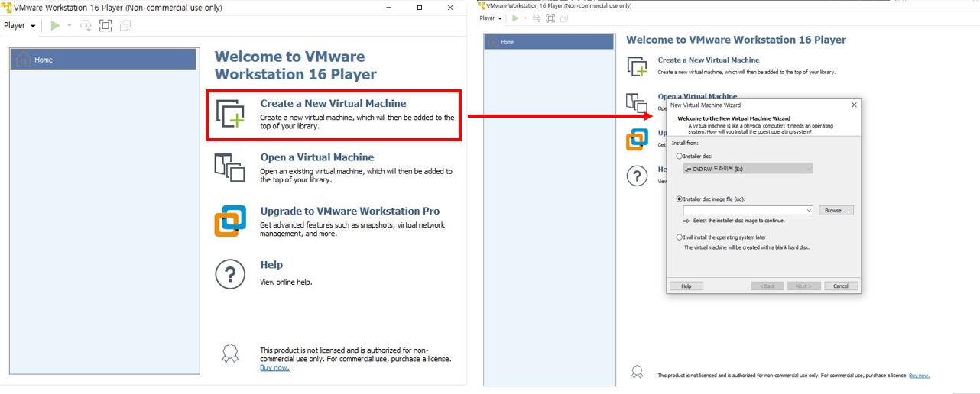Click the Home house icon in left library

point(24,60)
